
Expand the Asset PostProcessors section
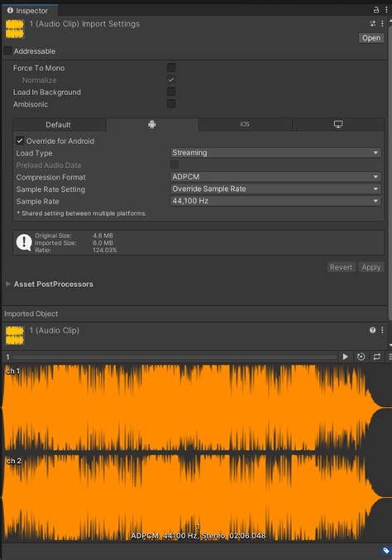(7, 284)
